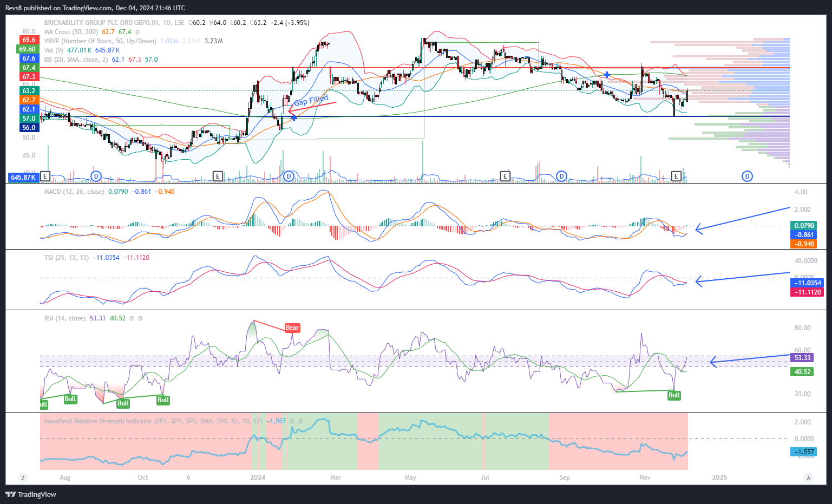Click the dark blue 56.0 price label

[29, 128]
